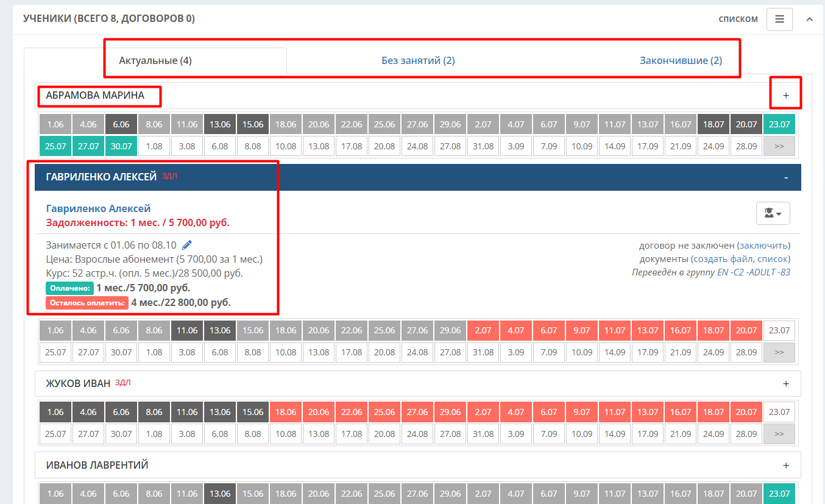Image resolution: width=825 pixels, height=504 pixels.
Task: Click dark 1.06 cell in Жуков row
Action: 55,412
